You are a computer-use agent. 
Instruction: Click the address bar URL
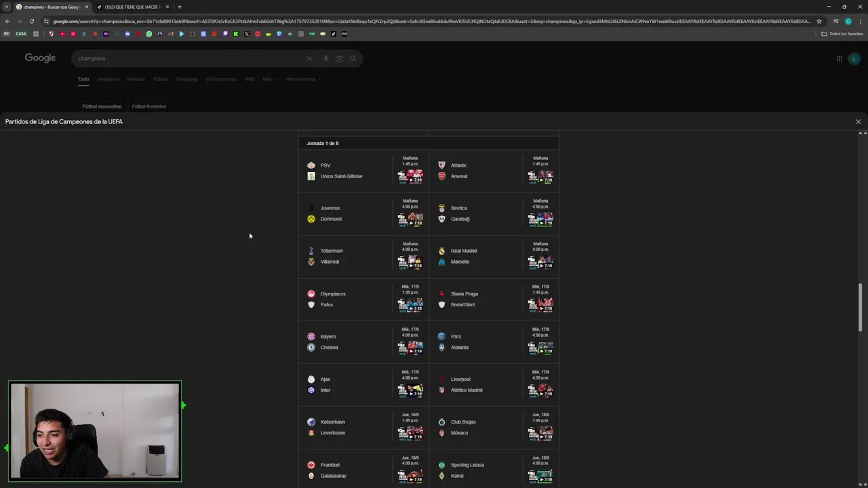click(x=432, y=21)
